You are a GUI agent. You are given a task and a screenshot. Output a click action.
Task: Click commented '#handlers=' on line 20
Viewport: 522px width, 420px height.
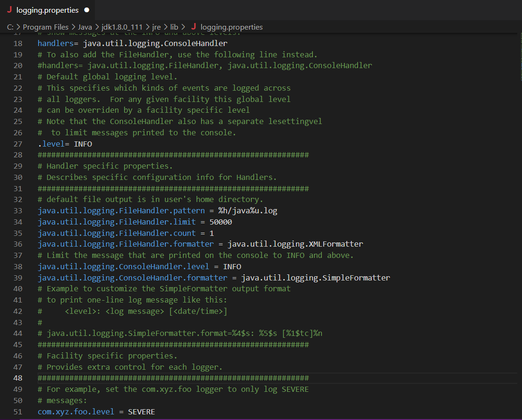tap(60, 66)
